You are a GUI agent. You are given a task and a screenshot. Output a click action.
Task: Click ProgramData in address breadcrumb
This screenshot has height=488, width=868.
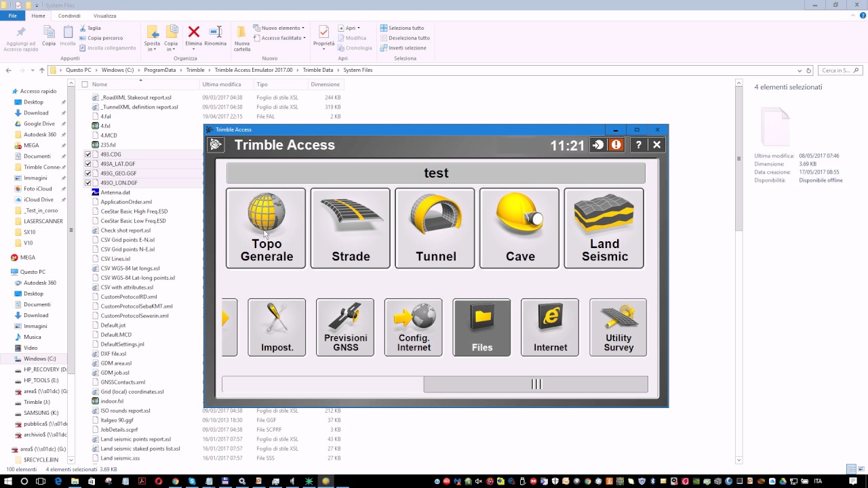[159, 70]
